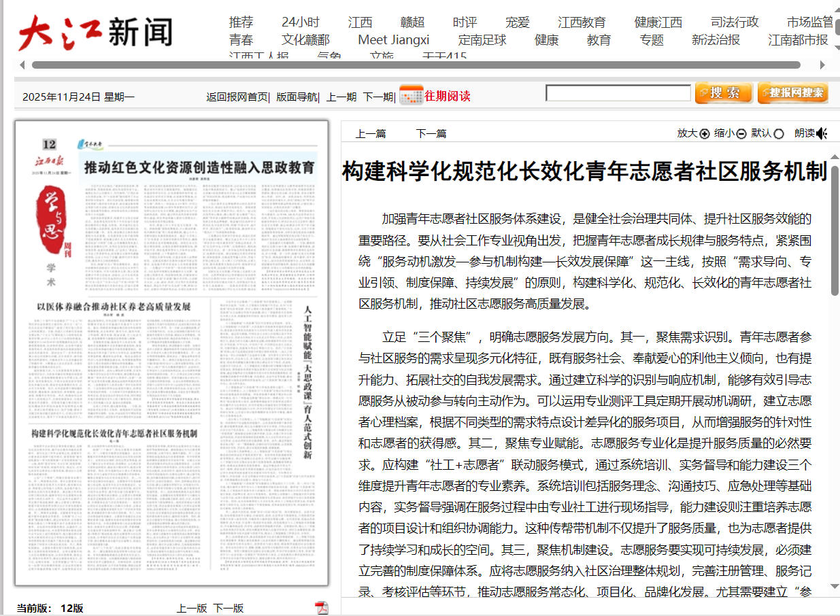Viewport: 840px width, 616px height.
Task: Click the 默认 default size circle icon
Action: [x=779, y=134]
